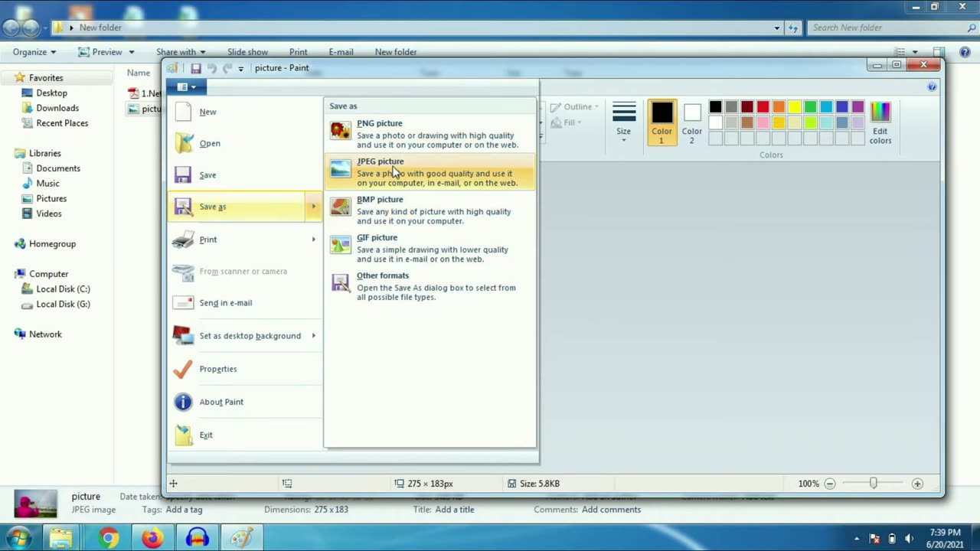The image size is (980, 551).
Task: Click the Print printer icon
Action: tap(183, 240)
